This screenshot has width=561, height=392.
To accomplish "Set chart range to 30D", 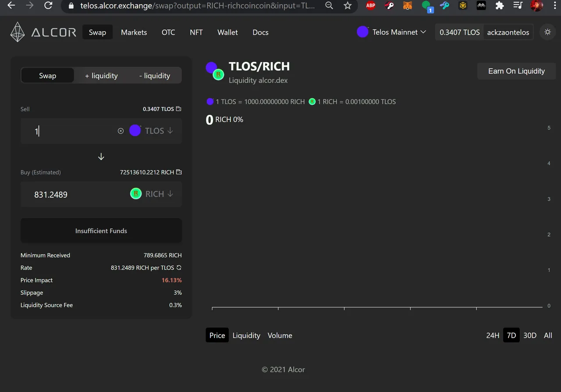I will coord(530,335).
